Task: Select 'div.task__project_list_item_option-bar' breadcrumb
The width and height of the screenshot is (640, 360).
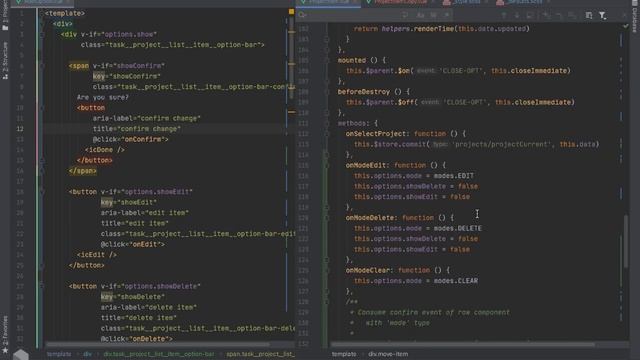Action: 158,354
